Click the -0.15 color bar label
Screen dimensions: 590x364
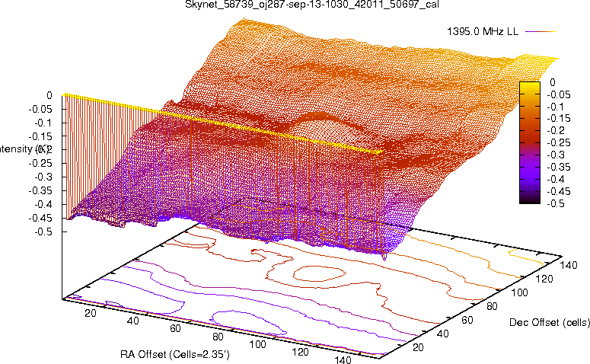click(559, 119)
